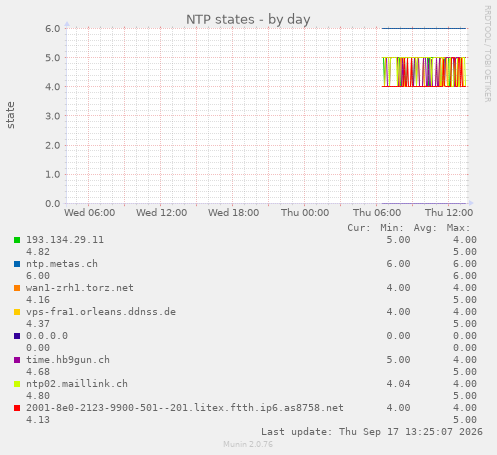
Task: Click the purple 0.0.0.0 line at 0.0
Action: pos(424,203)
